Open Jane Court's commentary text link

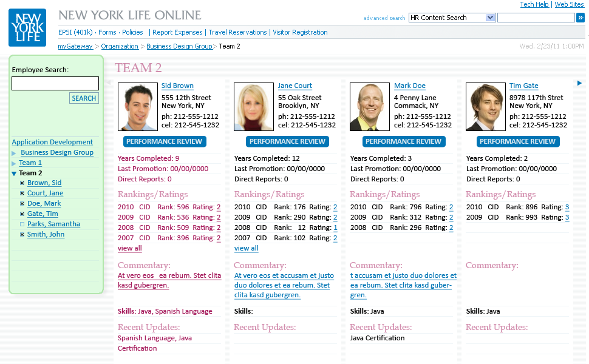click(x=284, y=285)
